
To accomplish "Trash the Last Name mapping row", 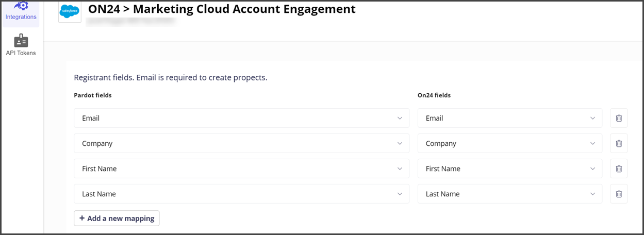I will point(619,194).
